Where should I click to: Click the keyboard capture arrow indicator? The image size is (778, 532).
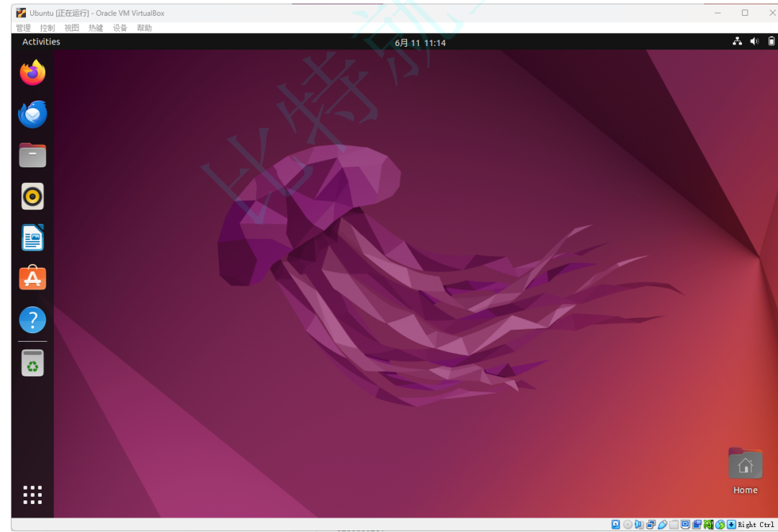point(731,524)
